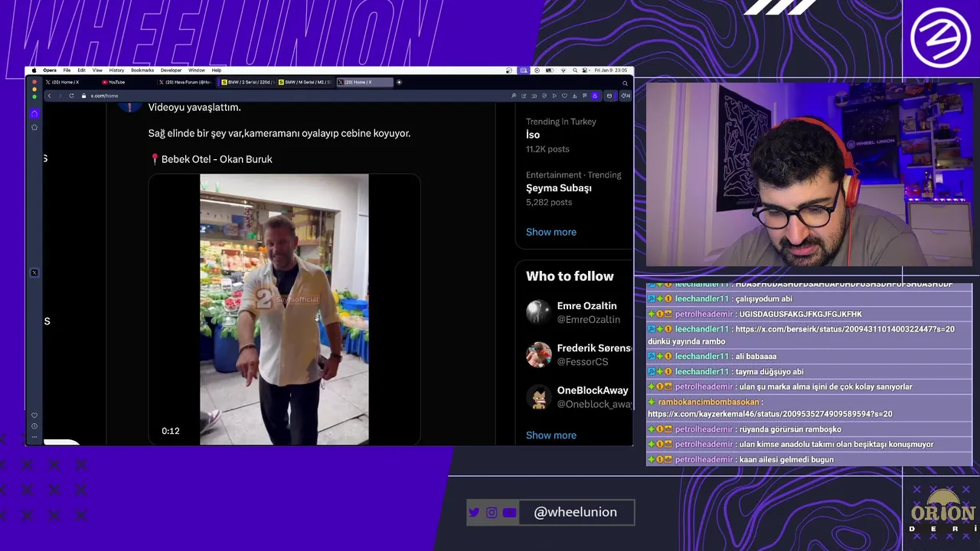This screenshot has width=980, height=551.
Task: Open the X messenger in Opera sidebar
Action: (34, 272)
